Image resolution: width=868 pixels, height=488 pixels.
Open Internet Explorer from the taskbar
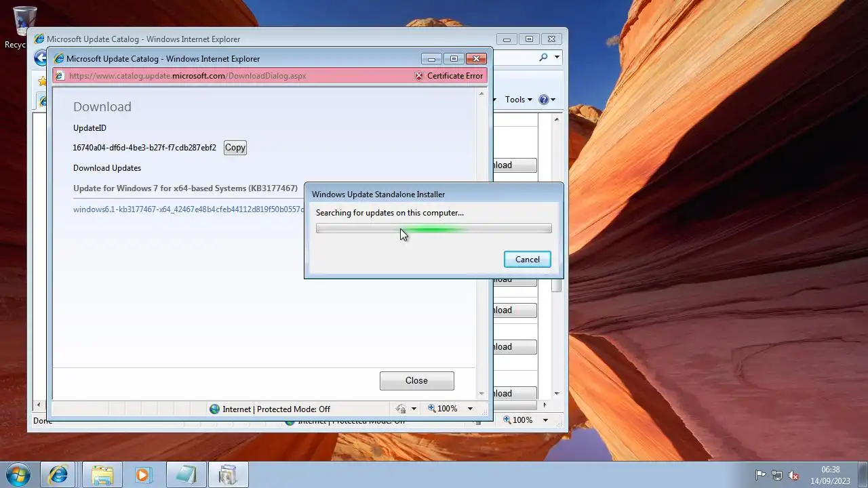58,474
